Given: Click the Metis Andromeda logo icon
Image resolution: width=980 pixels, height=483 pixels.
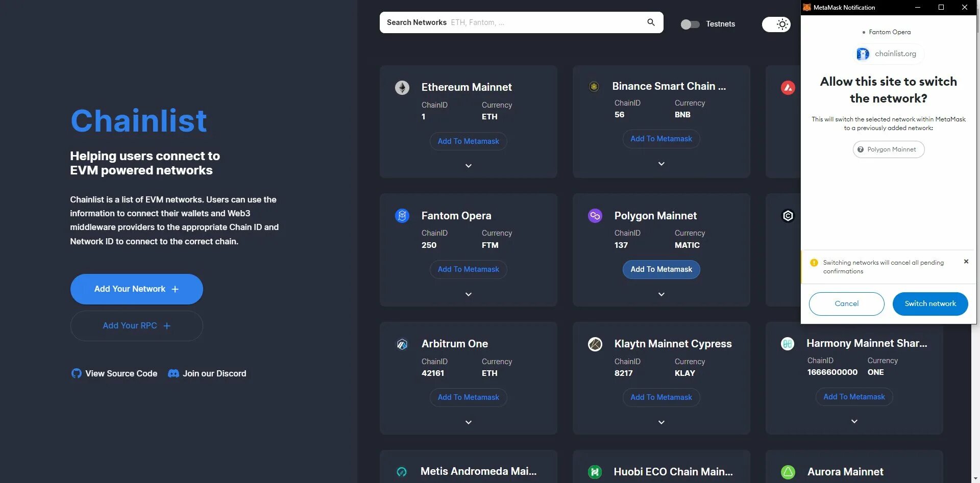Looking at the screenshot, I should click(x=402, y=472).
